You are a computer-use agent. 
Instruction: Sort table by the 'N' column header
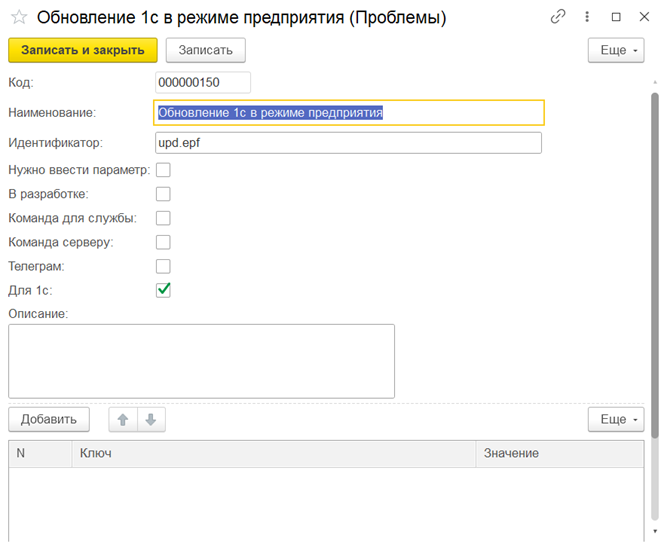pos(40,454)
